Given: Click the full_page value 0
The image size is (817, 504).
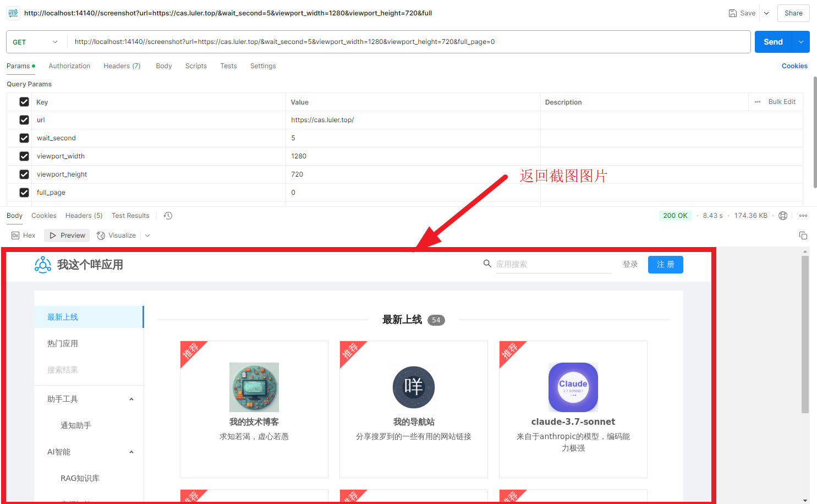Looking at the screenshot, I should [x=293, y=193].
